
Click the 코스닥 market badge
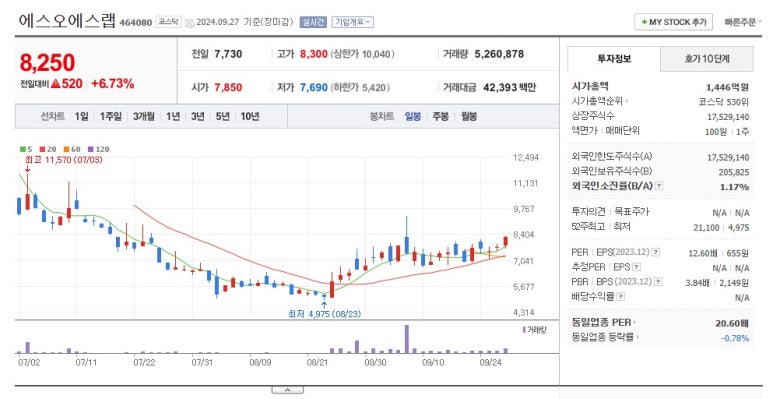click(169, 22)
